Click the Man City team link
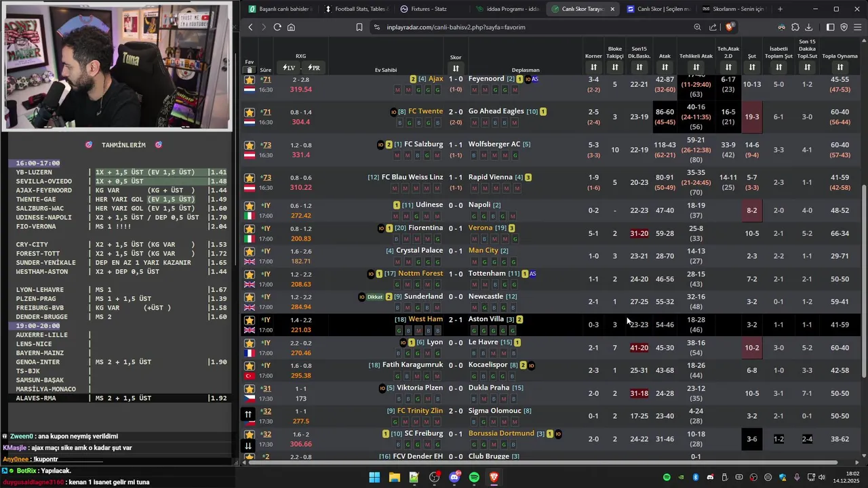This screenshot has width=868, height=488. coord(484,250)
